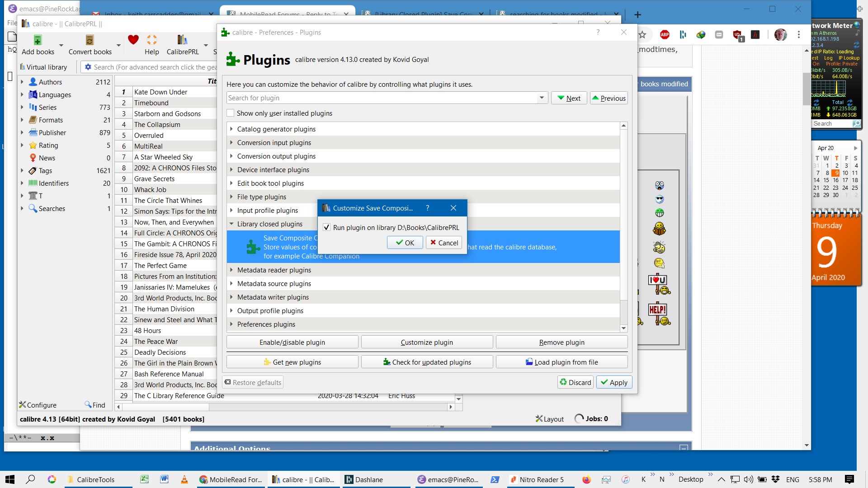Open the Help lifebuoy icon

pos(152,40)
